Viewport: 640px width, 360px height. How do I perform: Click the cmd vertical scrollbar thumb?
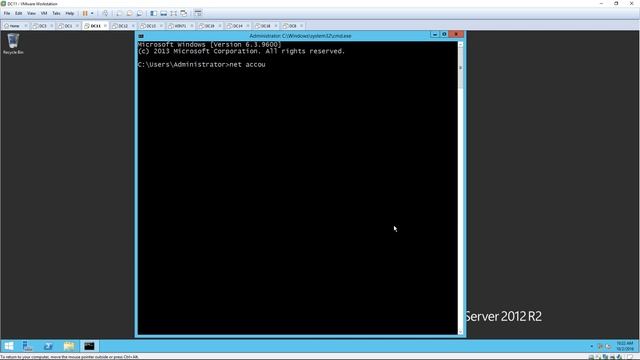(x=461, y=68)
